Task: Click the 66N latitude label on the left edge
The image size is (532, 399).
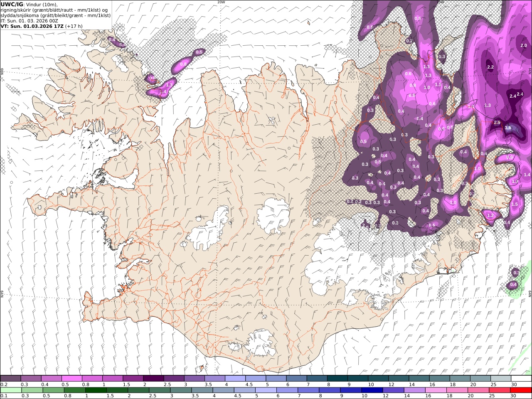Action: point(2,71)
